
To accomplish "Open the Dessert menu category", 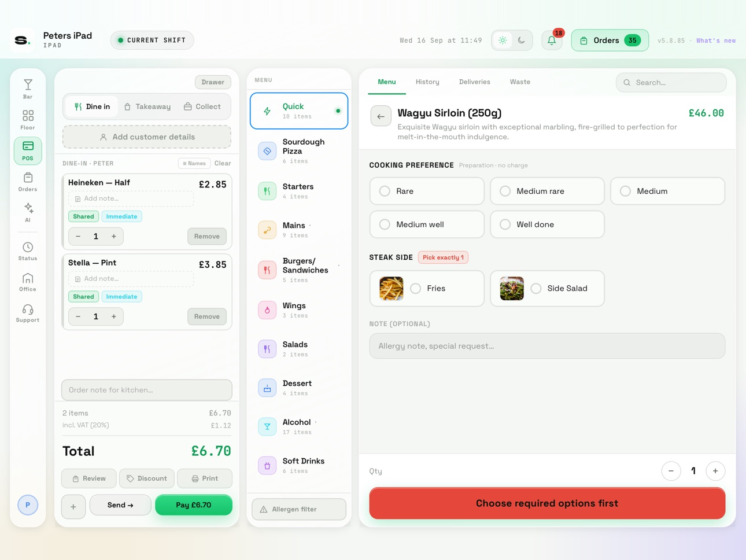I will [x=299, y=388].
